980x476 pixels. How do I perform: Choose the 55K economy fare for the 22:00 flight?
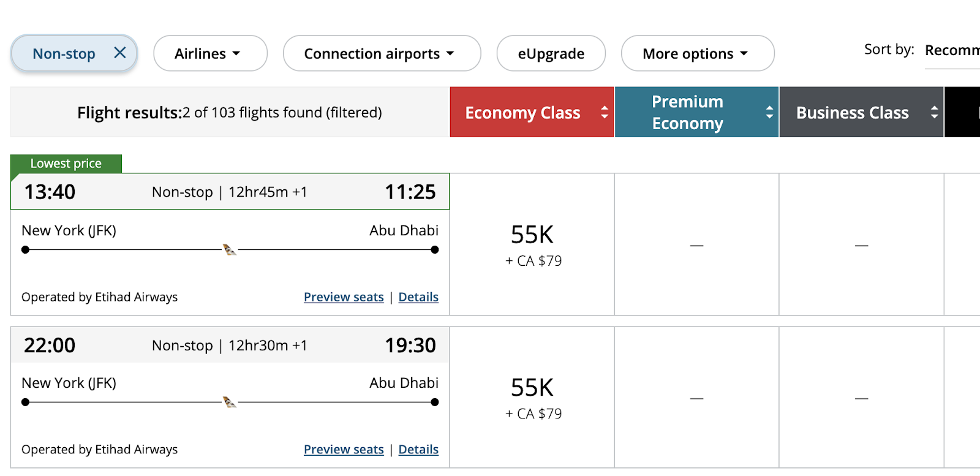pos(532,398)
